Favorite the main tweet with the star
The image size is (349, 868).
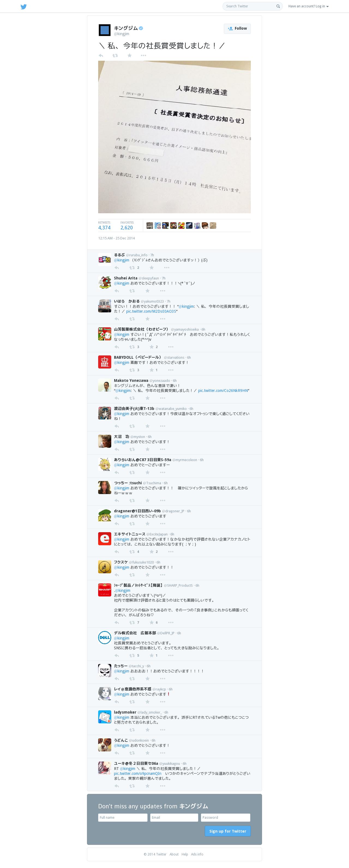(x=130, y=56)
